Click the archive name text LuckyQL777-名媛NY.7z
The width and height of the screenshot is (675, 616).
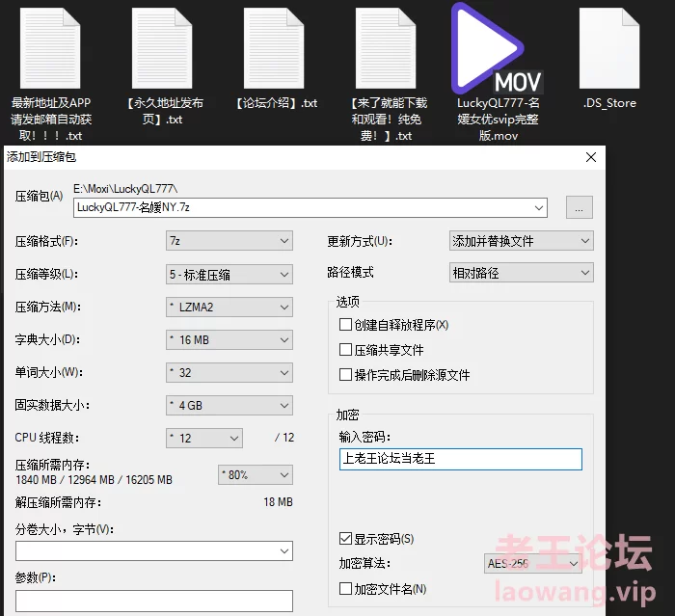click(x=133, y=207)
